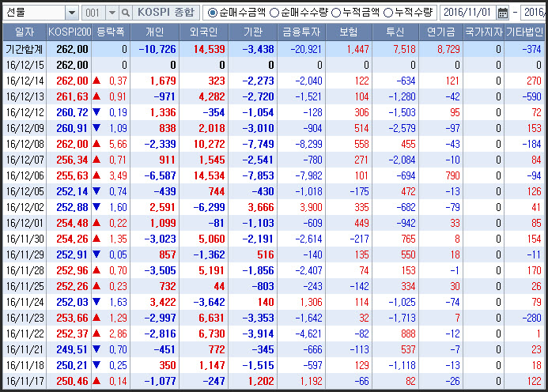
Task: Click the KOSPI 종합 label button
Action: (x=165, y=13)
